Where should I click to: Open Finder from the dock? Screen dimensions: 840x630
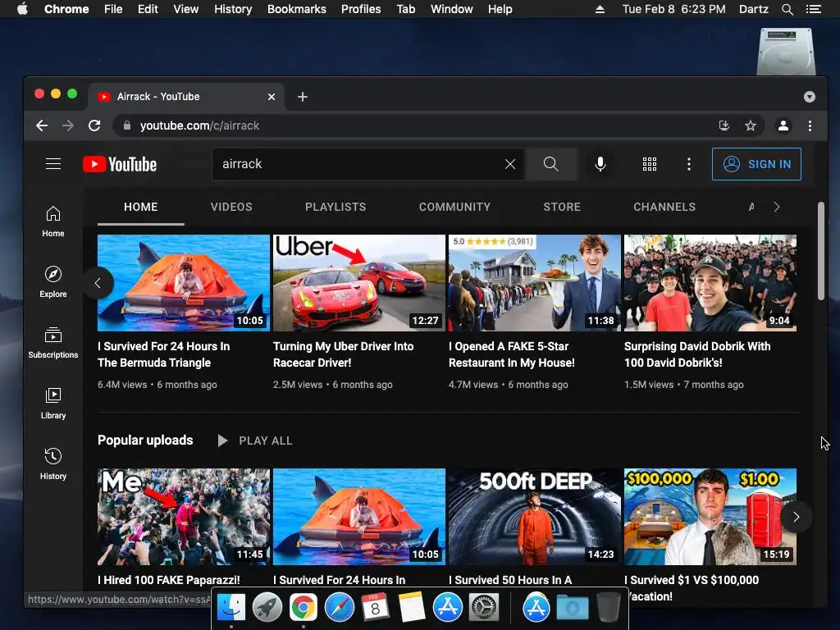pos(231,607)
